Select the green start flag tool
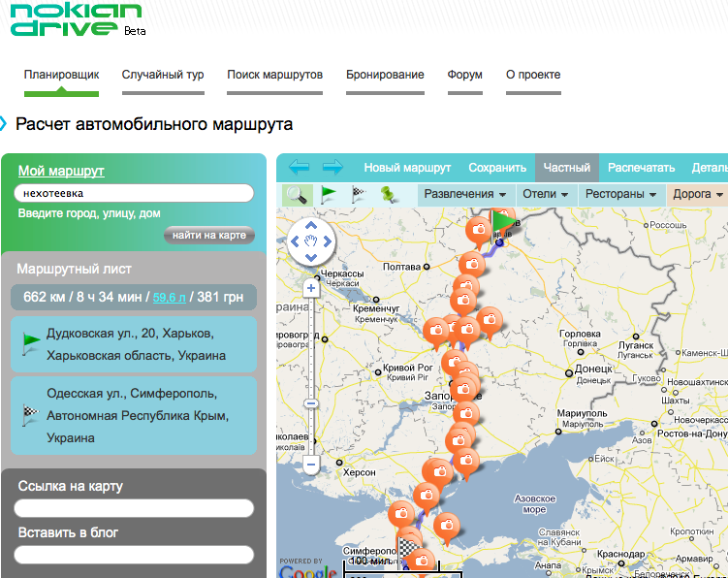Image resolution: width=728 pixels, height=578 pixels. pos(329,194)
